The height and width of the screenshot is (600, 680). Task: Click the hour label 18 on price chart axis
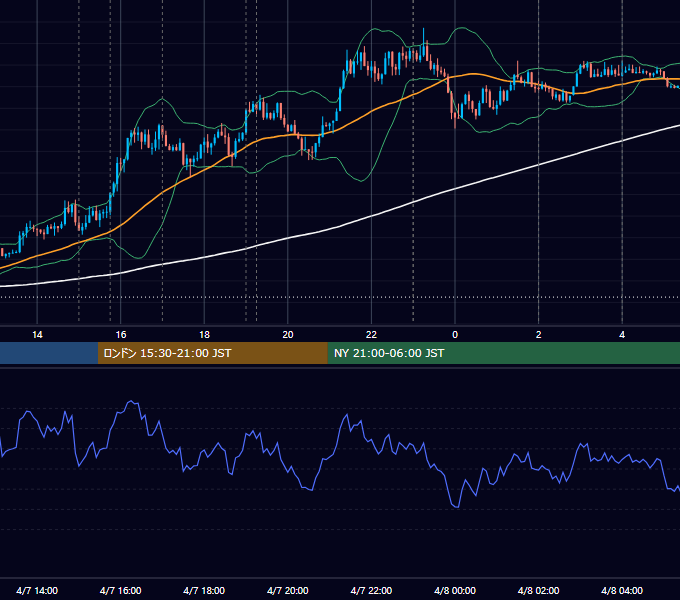tap(204, 335)
